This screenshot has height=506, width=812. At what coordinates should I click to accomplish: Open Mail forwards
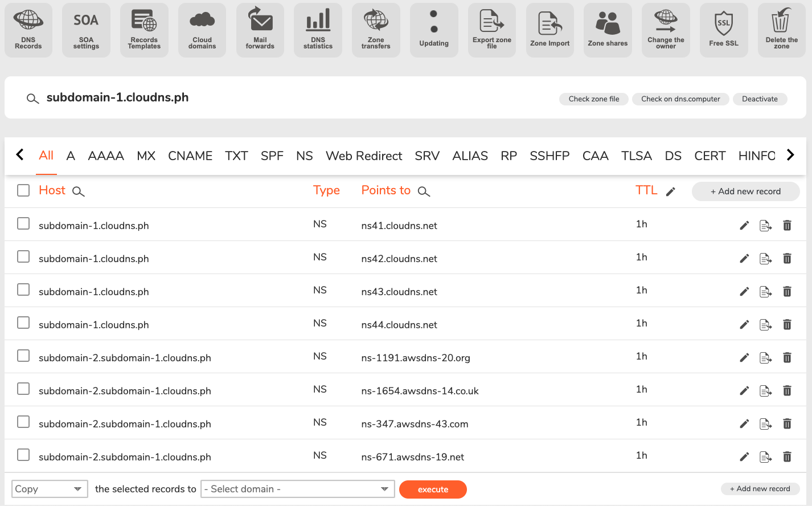tap(260, 30)
